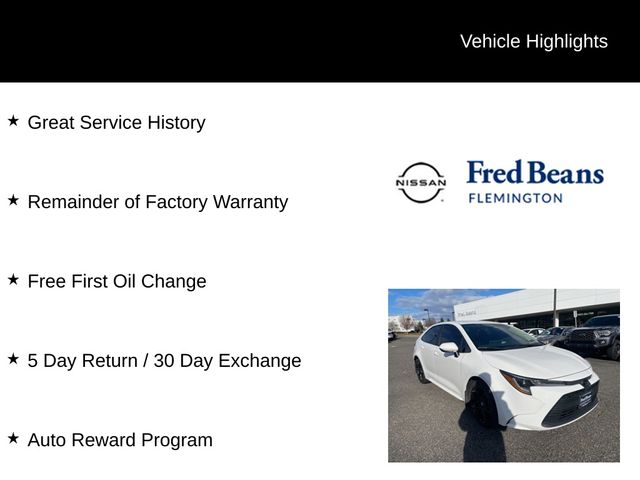Open the white sedan photo
This screenshot has height=480, width=640.
coord(503,376)
